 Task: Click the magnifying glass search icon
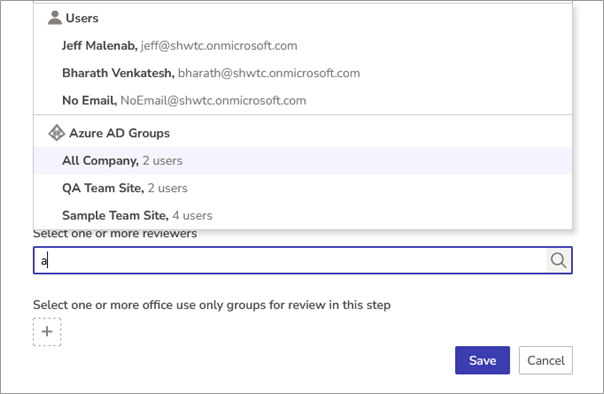pyautogui.click(x=558, y=261)
